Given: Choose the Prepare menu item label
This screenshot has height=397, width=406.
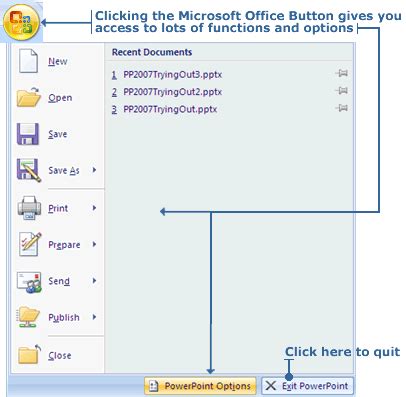Looking at the screenshot, I should click(64, 245).
